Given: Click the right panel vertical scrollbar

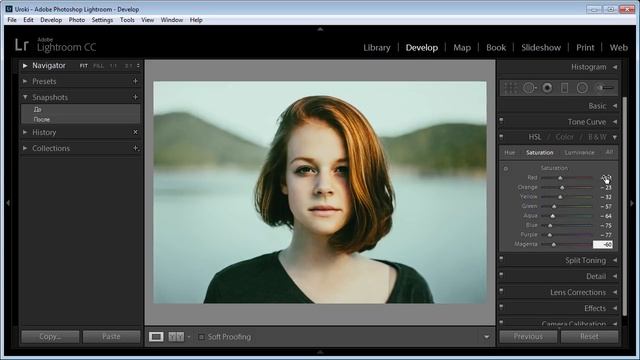Looking at the screenshot, I should 624,206.
